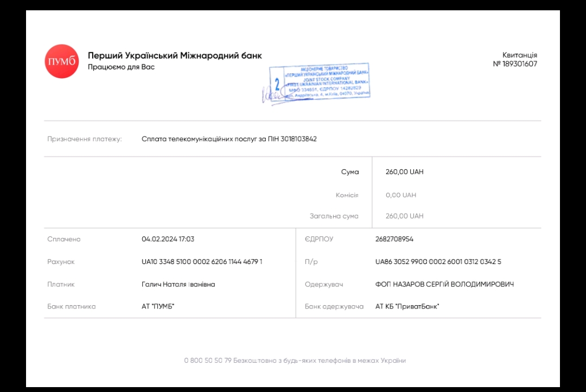Select payment date '04.02.2024 17:03'
The width and height of the screenshot is (586, 392).
[x=168, y=239]
